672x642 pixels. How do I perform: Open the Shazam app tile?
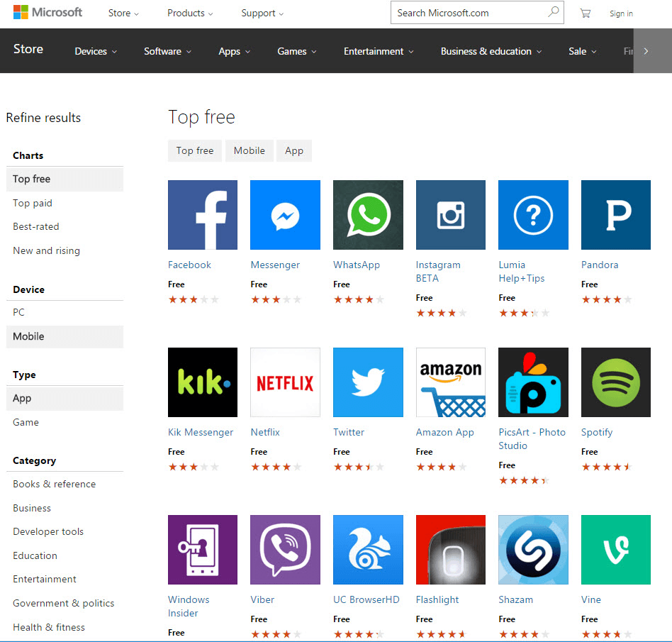(x=533, y=550)
